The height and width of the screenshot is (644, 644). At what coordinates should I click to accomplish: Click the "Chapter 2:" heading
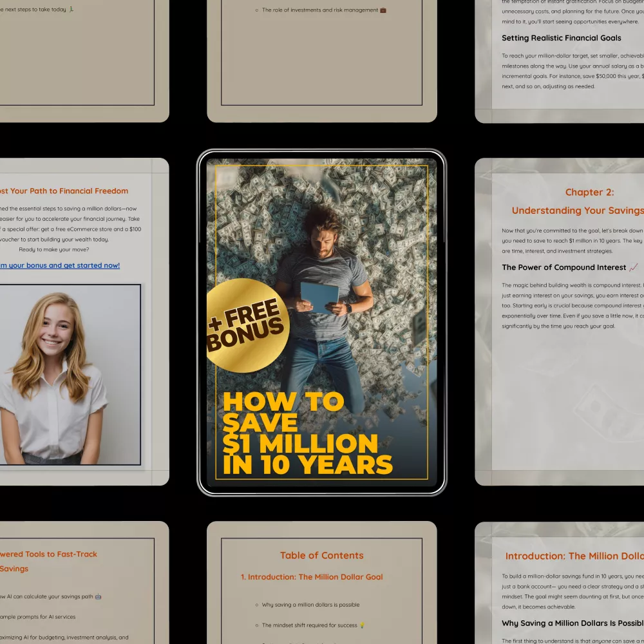click(589, 192)
